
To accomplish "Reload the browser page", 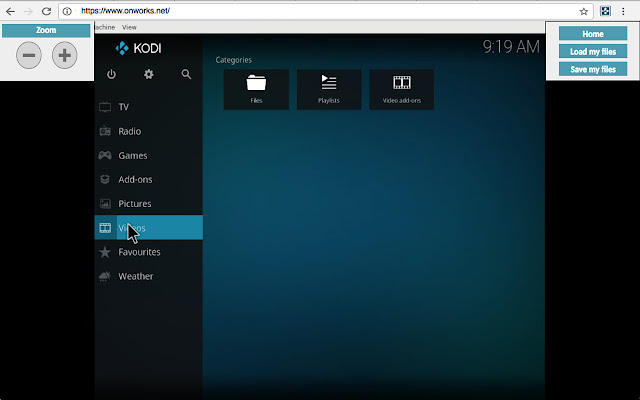I will [47, 11].
